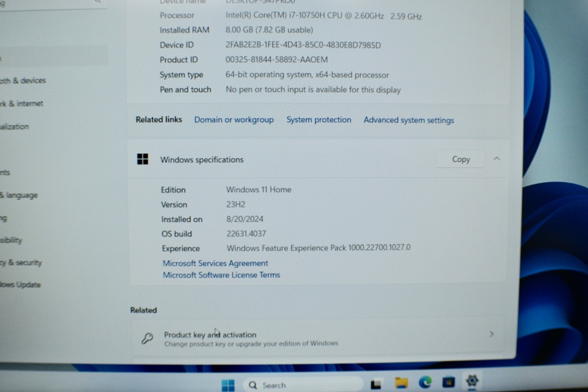Click the Windows Feature Experience Pack value
Screen dimensions: 588x392
point(319,248)
